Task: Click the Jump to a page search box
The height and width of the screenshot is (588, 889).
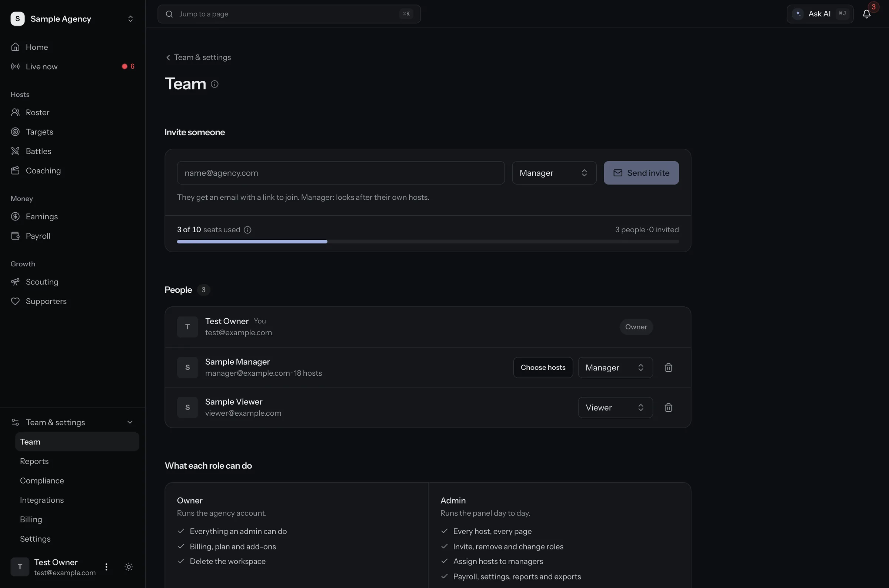Action: pyautogui.click(x=289, y=14)
